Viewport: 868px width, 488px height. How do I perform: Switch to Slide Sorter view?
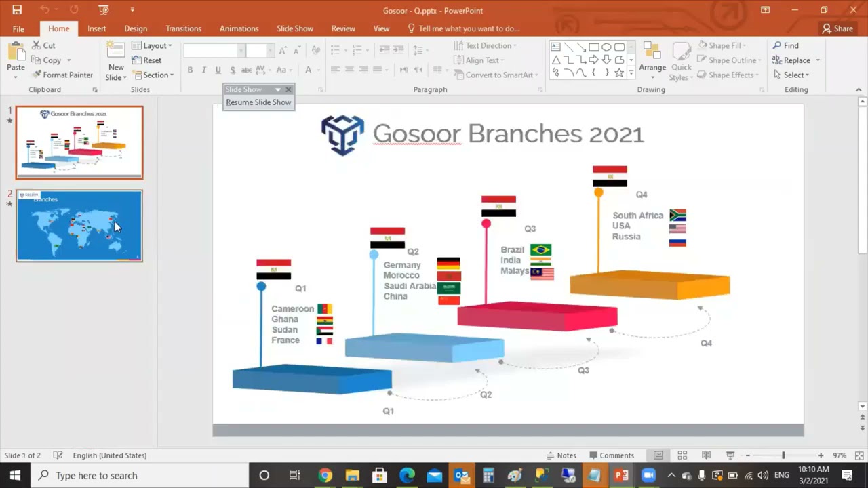point(682,455)
